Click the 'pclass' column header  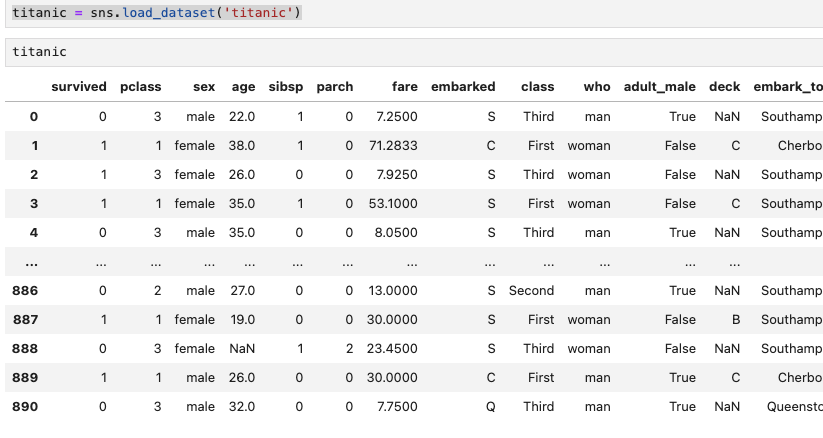pos(141,87)
